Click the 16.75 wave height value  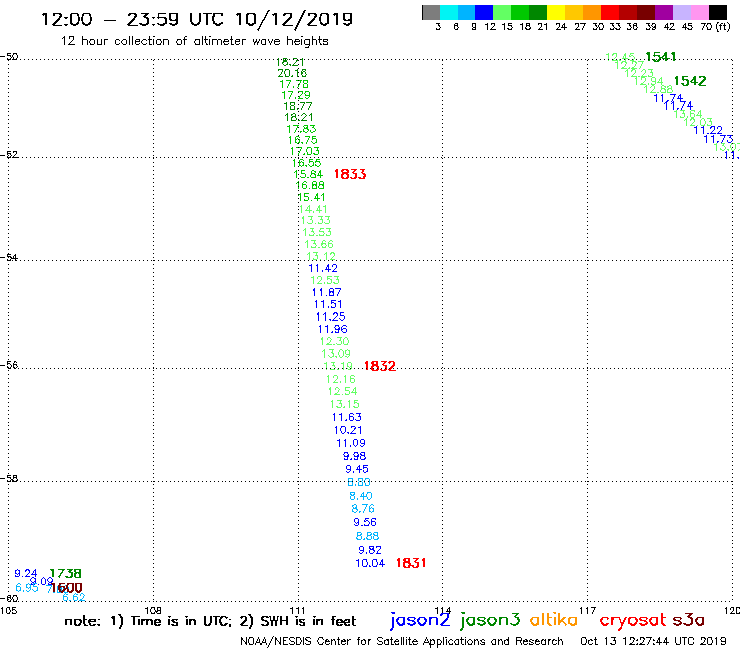click(x=303, y=140)
